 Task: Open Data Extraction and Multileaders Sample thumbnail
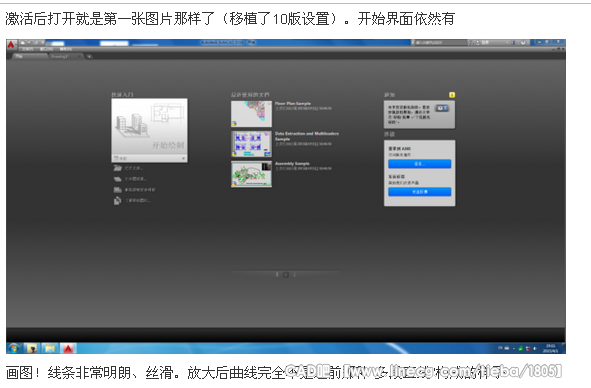click(x=251, y=144)
